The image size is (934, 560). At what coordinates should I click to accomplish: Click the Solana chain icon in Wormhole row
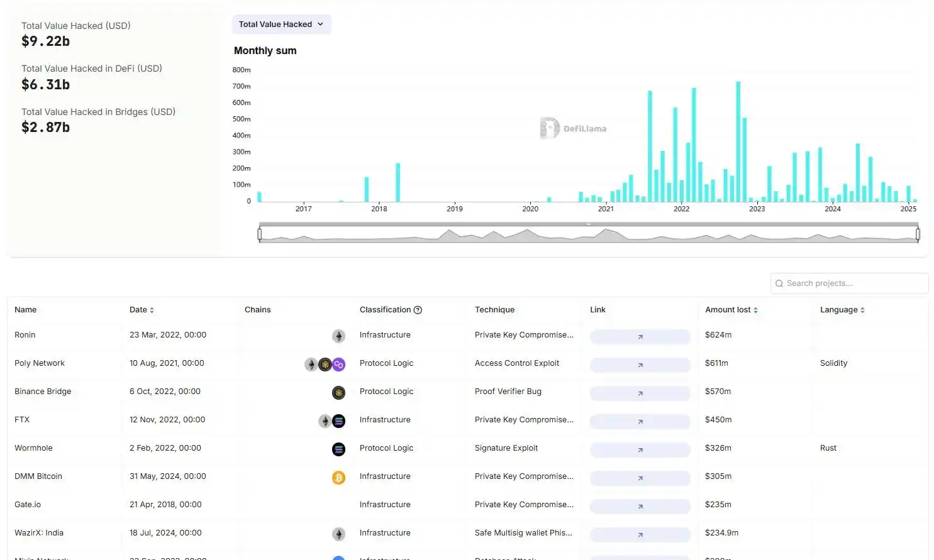[338, 449]
